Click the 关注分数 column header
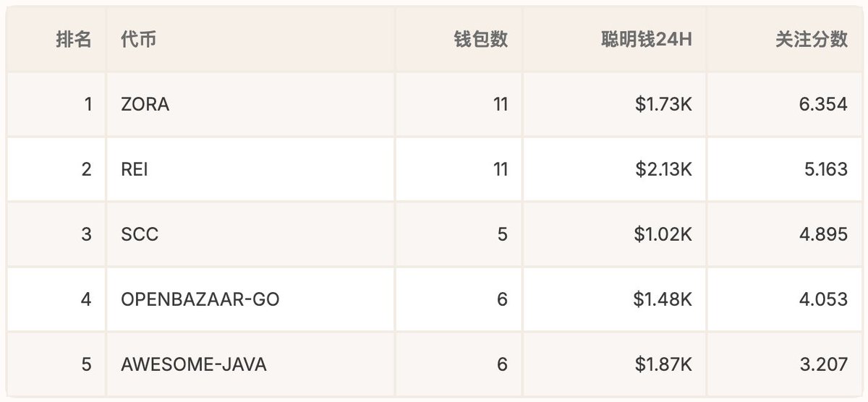 tap(811, 40)
